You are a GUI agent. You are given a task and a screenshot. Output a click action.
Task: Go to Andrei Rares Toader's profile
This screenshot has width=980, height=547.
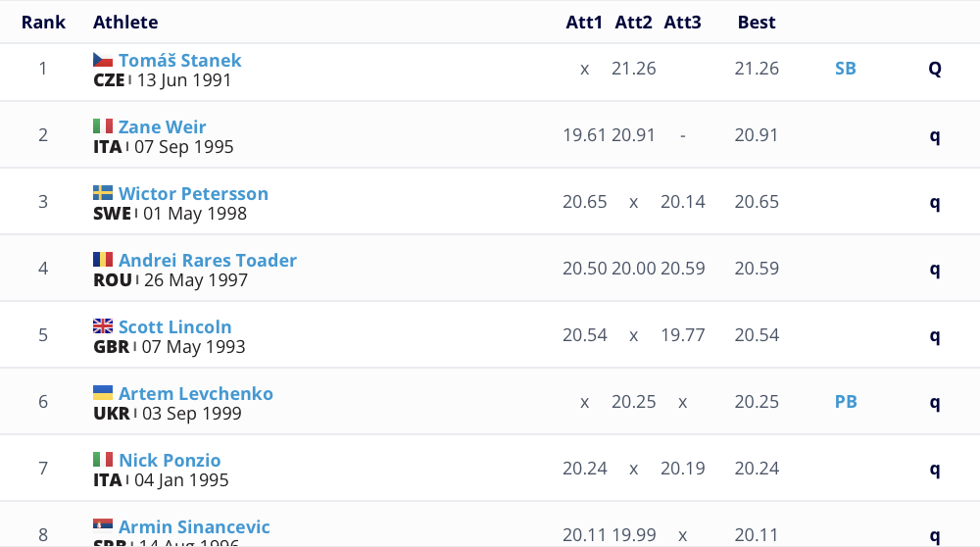coord(207,260)
